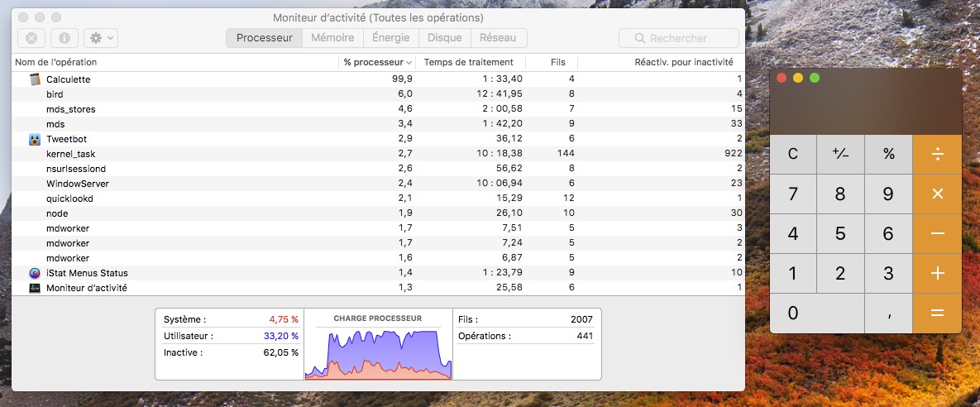Toggle % processeur sort order
The image size is (980, 407).
pyautogui.click(x=377, y=63)
